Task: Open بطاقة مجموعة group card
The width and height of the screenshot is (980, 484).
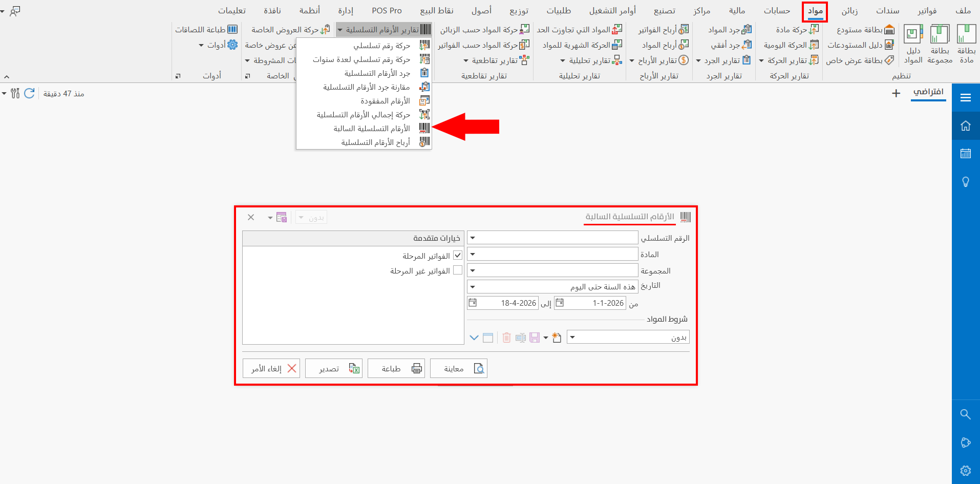Action: [x=940, y=44]
